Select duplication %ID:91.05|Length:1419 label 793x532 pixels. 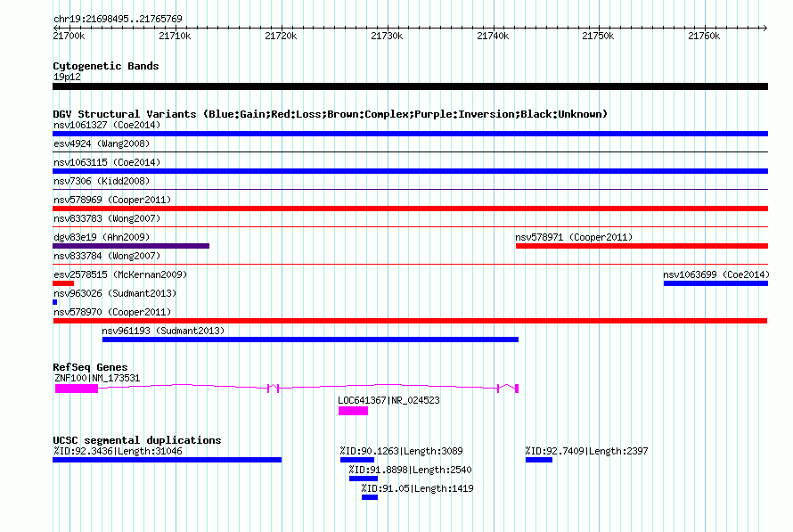point(418,488)
